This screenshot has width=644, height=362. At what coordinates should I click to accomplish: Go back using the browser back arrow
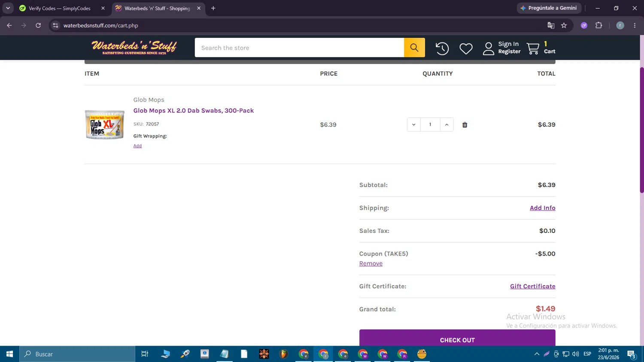[x=9, y=25]
